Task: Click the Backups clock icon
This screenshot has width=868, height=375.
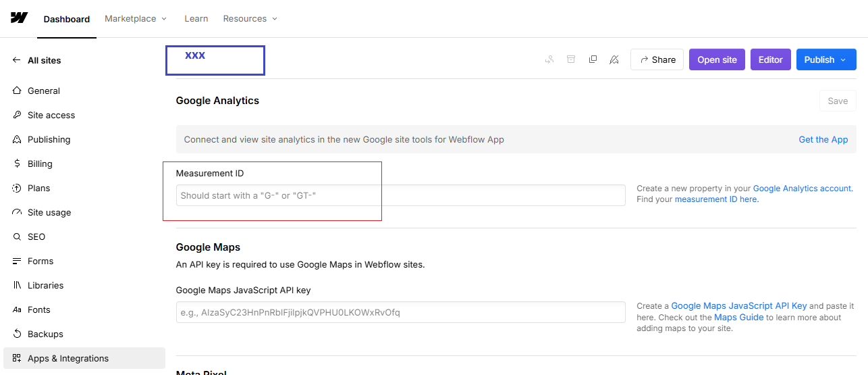Action: click(17, 334)
